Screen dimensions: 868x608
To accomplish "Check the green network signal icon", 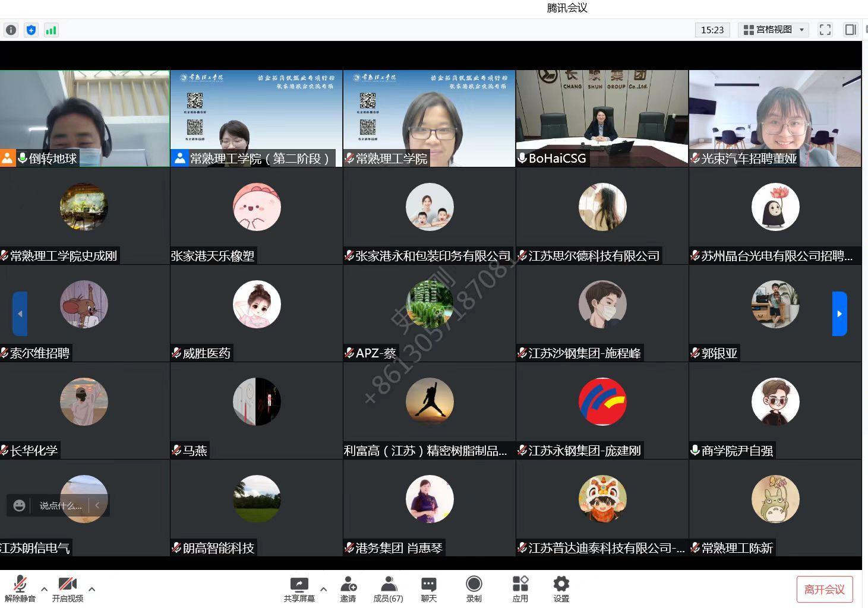I will pyautogui.click(x=51, y=30).
